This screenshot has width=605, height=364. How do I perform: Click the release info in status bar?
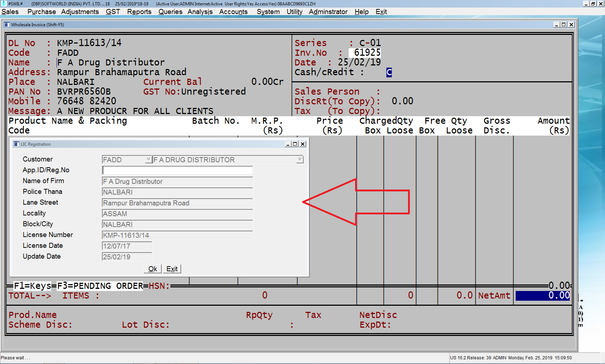tap(511, 358)
